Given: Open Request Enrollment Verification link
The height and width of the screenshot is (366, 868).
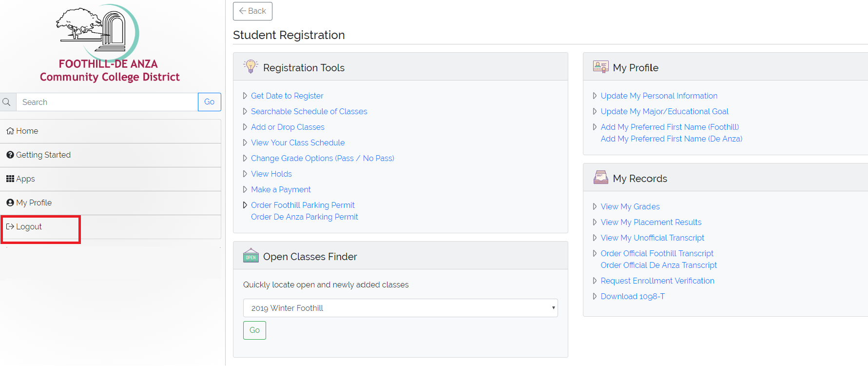Looking at the screenshot, I should coord(657,281).
